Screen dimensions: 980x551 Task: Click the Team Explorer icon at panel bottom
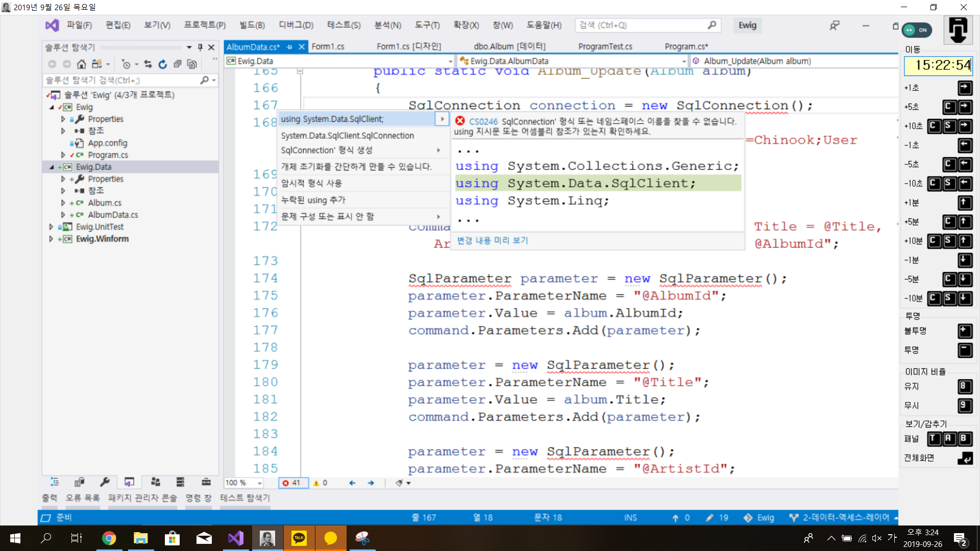pos(155,482)
